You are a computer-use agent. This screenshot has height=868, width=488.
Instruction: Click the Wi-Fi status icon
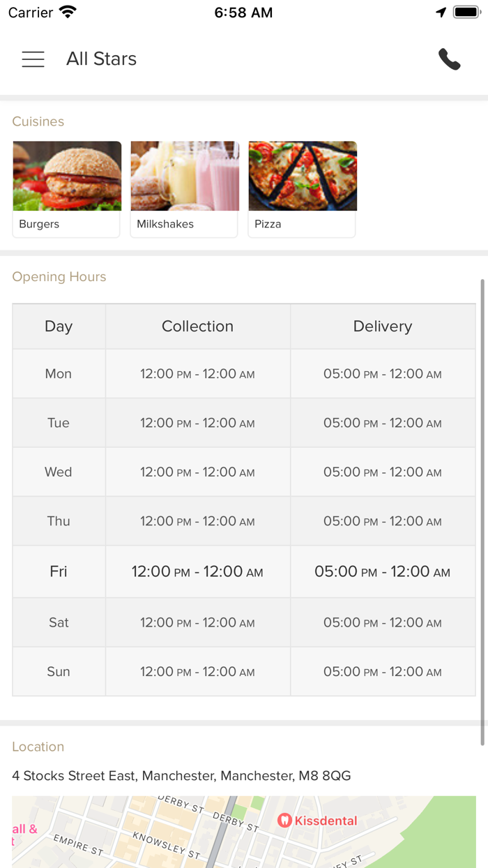click(68, 13)
